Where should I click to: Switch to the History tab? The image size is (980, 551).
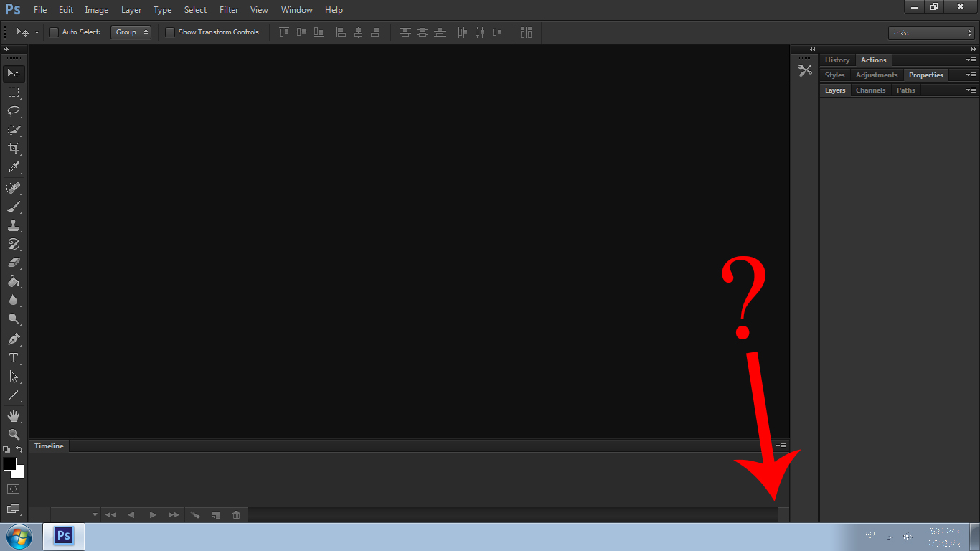point(837,60)
